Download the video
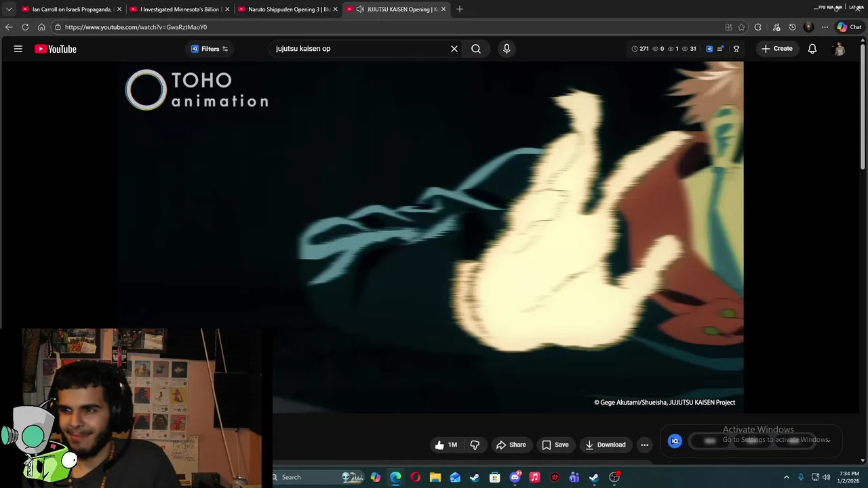The height and width of the screenshot is (488, 868). pyautogui.click(x=606, y=445)
